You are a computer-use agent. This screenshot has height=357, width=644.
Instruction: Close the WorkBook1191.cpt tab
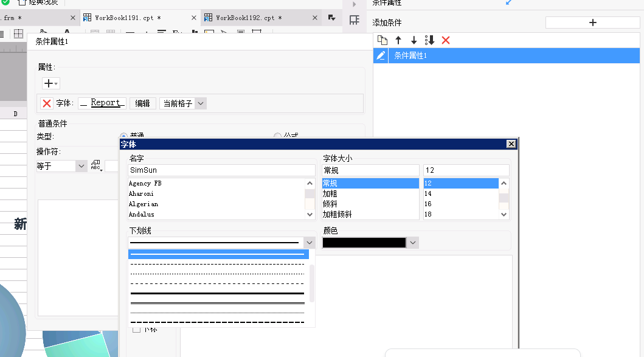194,18
